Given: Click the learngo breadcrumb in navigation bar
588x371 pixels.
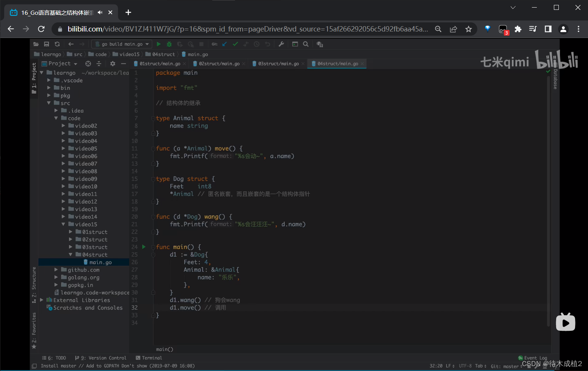Looking at the screenshot, I should click(x=48, y=54).
